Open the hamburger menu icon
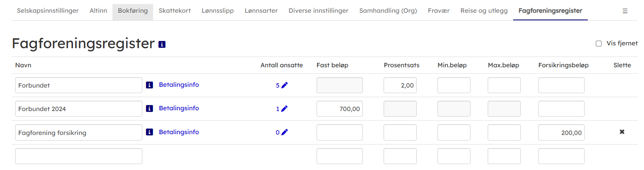 click(625, 11)
